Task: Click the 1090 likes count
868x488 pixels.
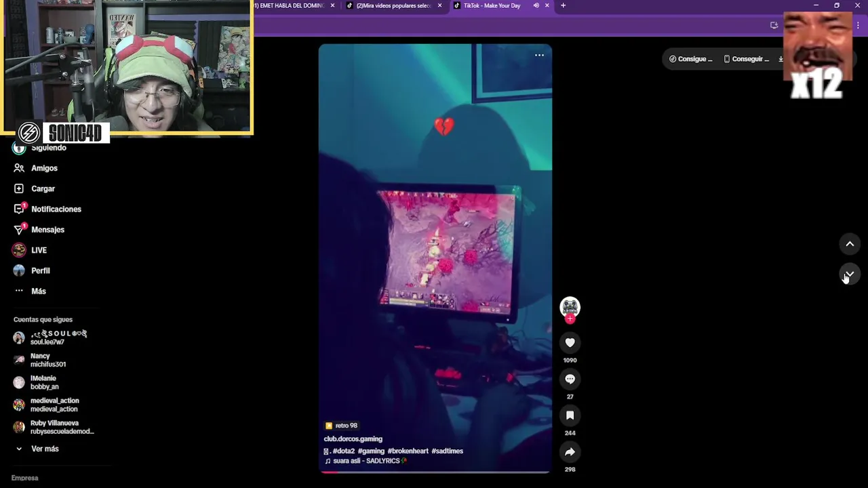Action: point(570,360)
